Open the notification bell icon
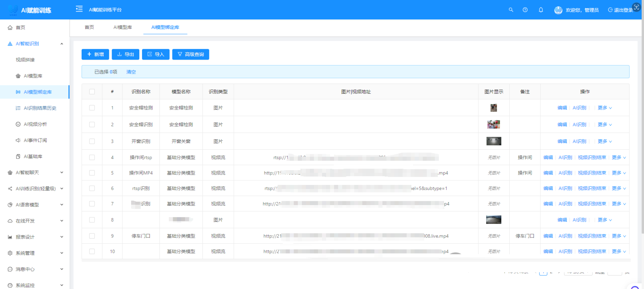 click(541, 10)
